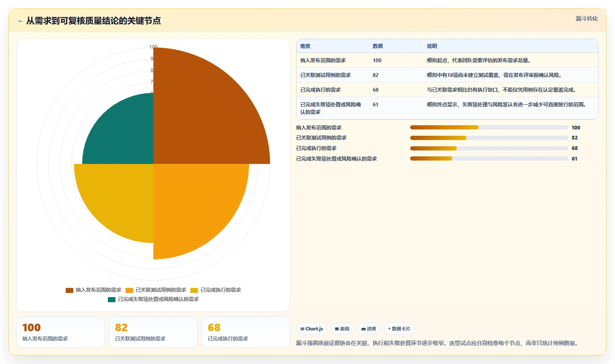Click the 100 axis label on the chart
The width and height of the screenshot is (615, 364).
[x=153, y=47]
